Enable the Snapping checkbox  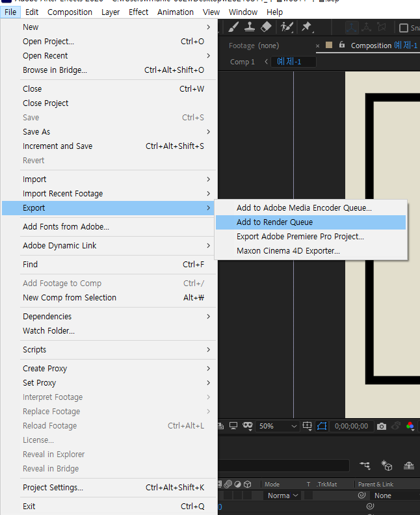[404, 28]
